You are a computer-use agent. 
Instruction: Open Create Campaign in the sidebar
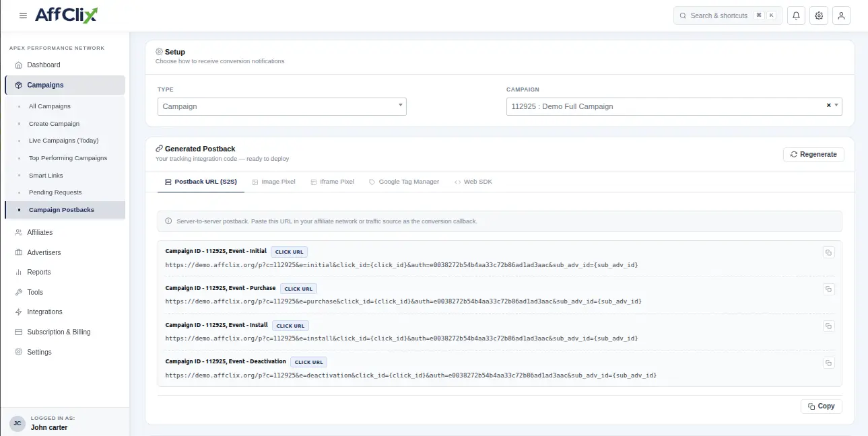pyautogui.click(x=65, y=124)
